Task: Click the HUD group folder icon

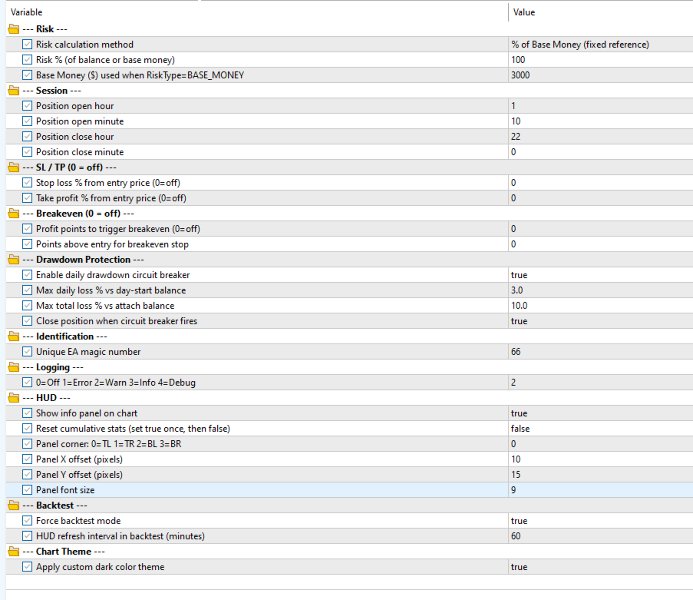Action: (x=13, y=398)
